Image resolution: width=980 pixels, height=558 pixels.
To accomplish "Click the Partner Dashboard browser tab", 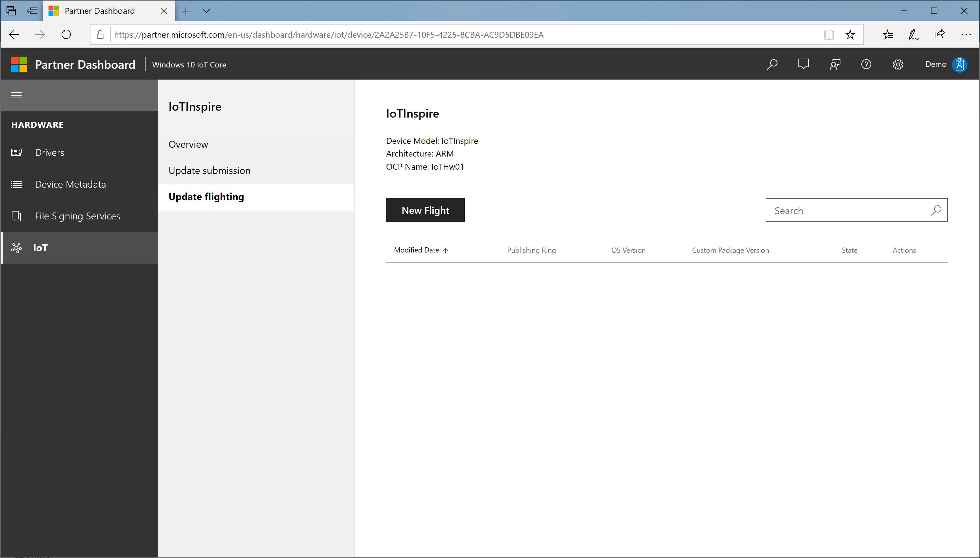I will click(108, 10).
